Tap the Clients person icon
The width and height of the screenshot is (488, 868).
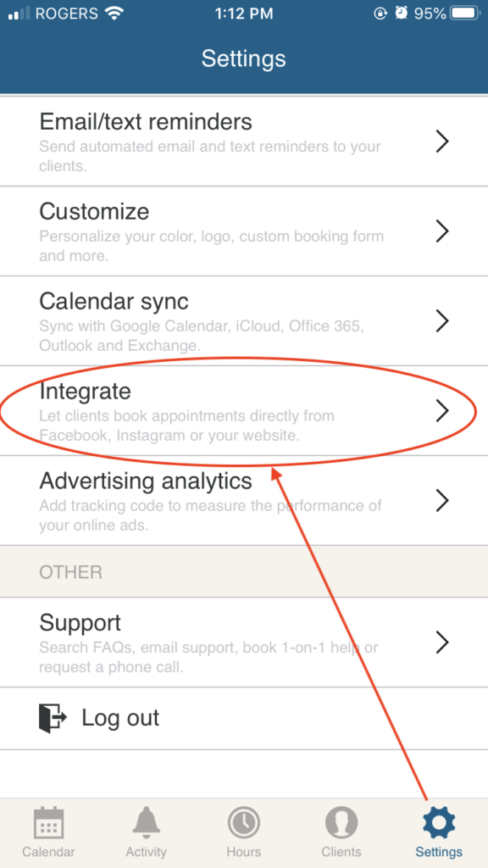click(x=341, y=822)
